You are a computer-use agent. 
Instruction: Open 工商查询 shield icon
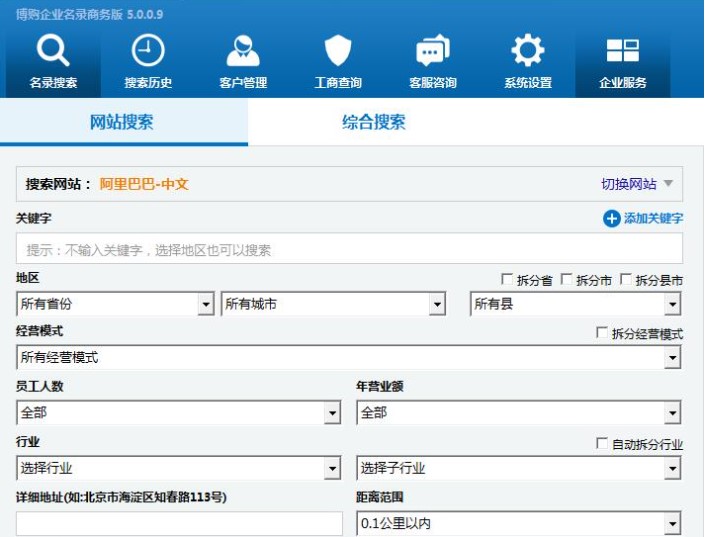point(338,50)
